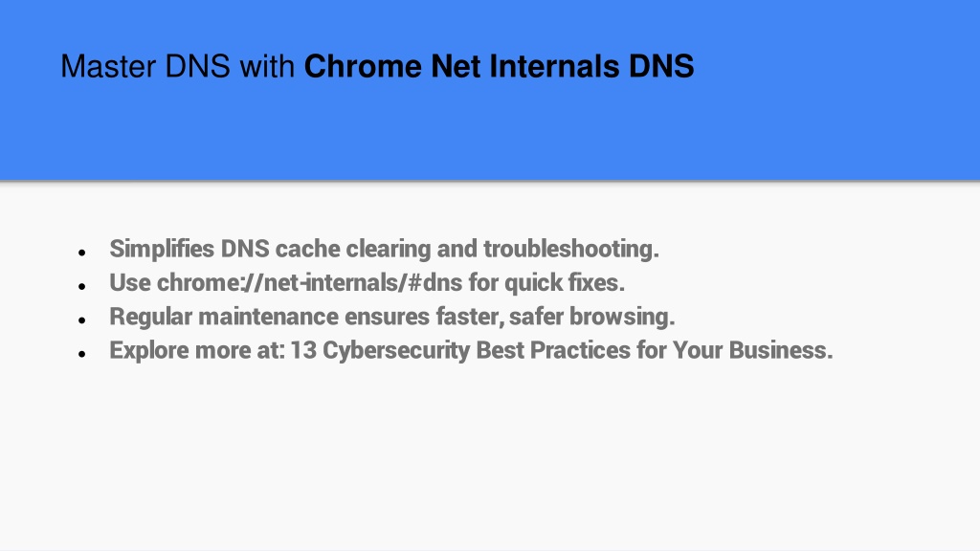Click the slide title 'Master DNS with'

pos(177,66)
